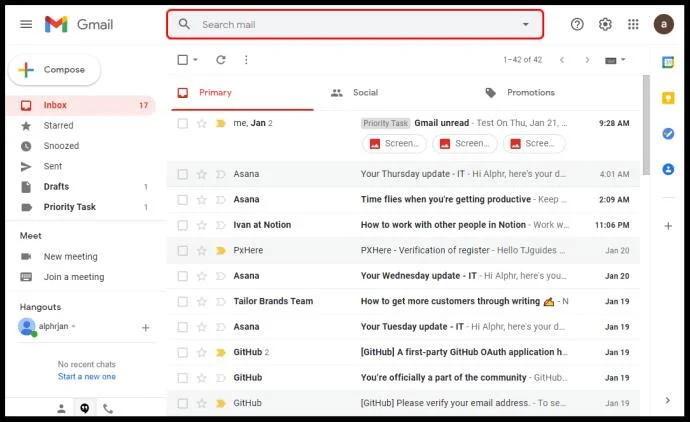Refresh the inbox

point(221,60)
